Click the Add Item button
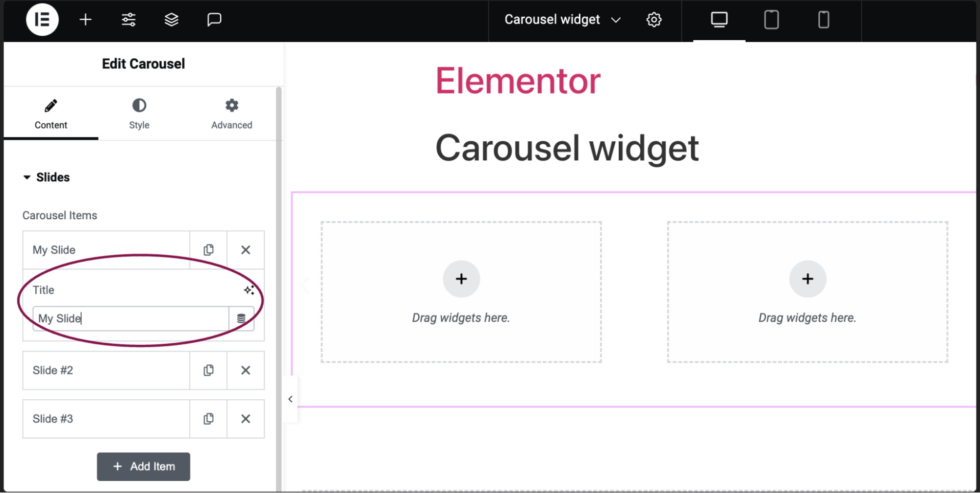 point(143,467)
